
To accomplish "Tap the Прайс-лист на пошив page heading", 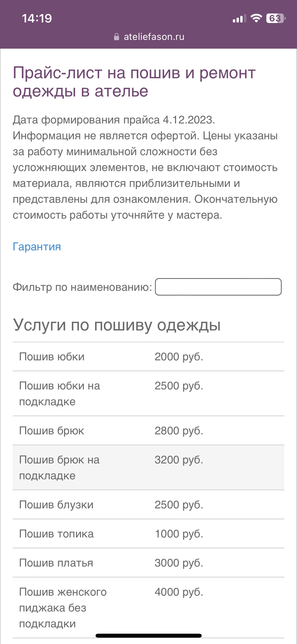I will pyautogui.click(x=134, y=82).
